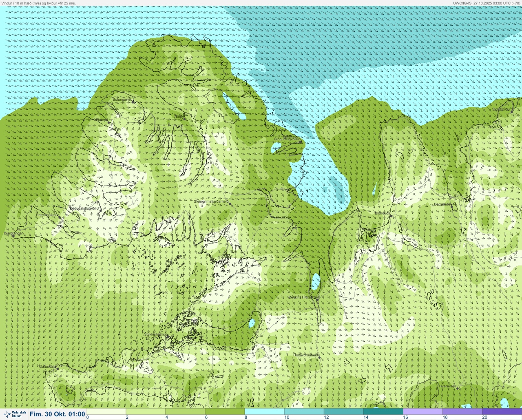Viewport: 522px width, 420px height.
Task: Select the Æðey station marker
Action: click(184, 119)
